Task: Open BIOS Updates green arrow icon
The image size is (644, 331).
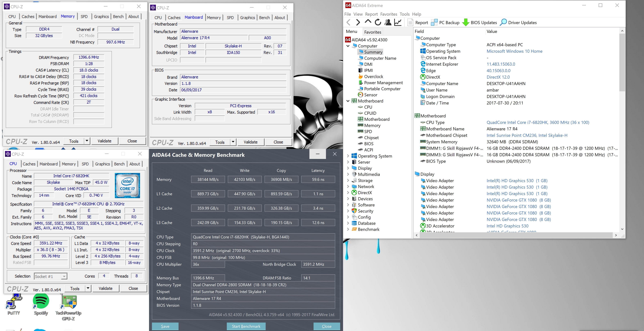Action: tap(465, 22)
